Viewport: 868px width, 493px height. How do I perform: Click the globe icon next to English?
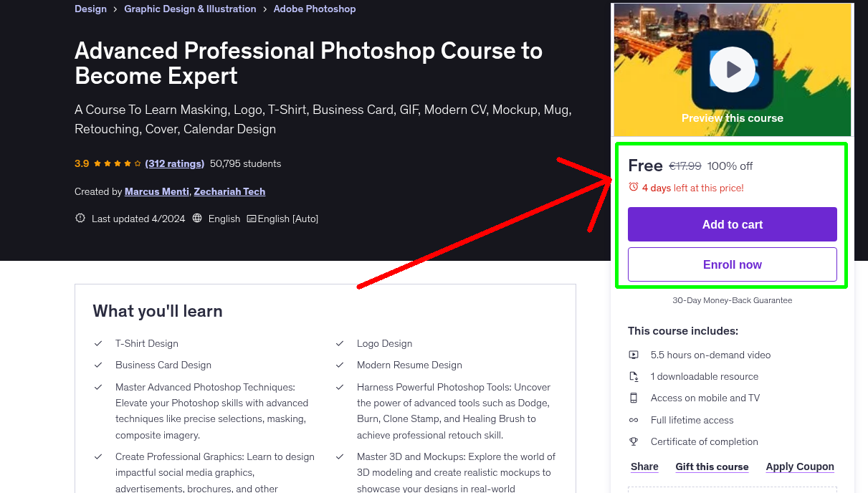pyautogui.click(x=196, y=219)
